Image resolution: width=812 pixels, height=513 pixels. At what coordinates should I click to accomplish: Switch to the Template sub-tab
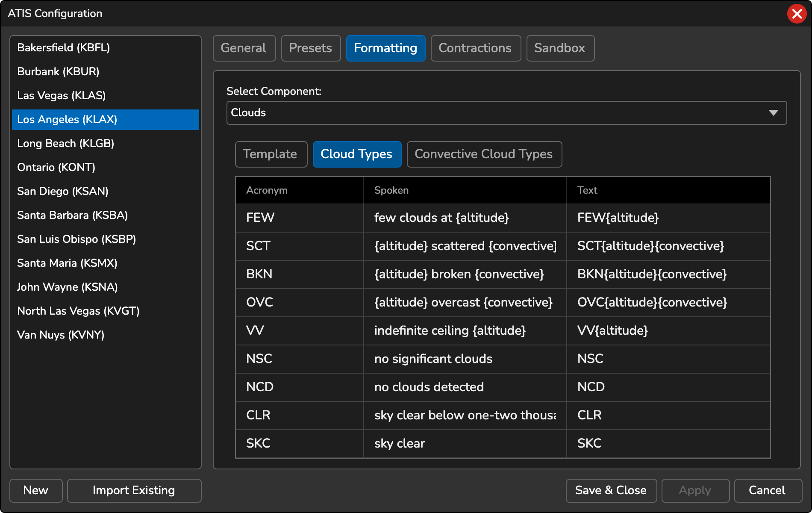click(271, 154)
